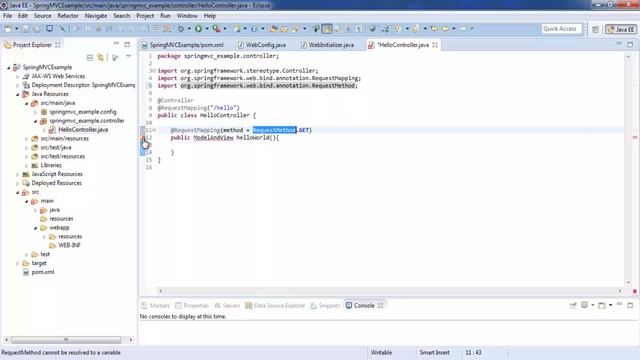This screenshot has width=640, height=360.
Task: Open the Properties view tab
Action: pyautogui.click(x=192, y=305)
